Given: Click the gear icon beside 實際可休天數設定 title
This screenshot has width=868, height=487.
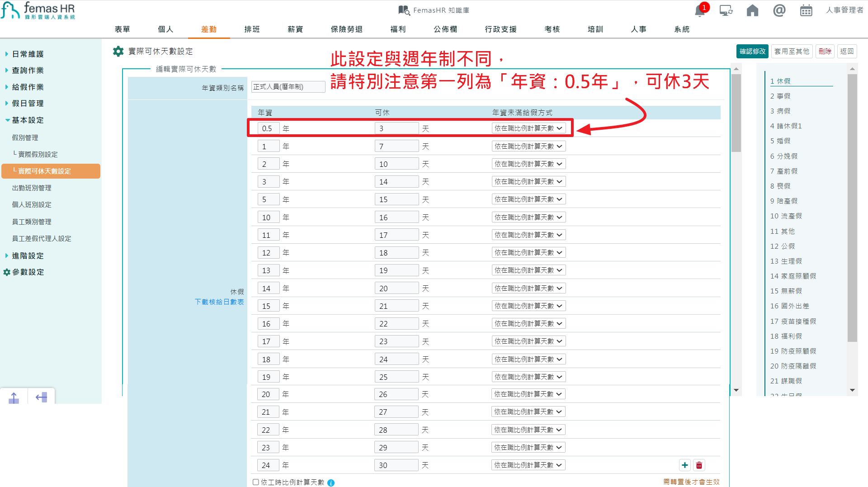Looking at the screenshot, I should (x=118, y=51).
